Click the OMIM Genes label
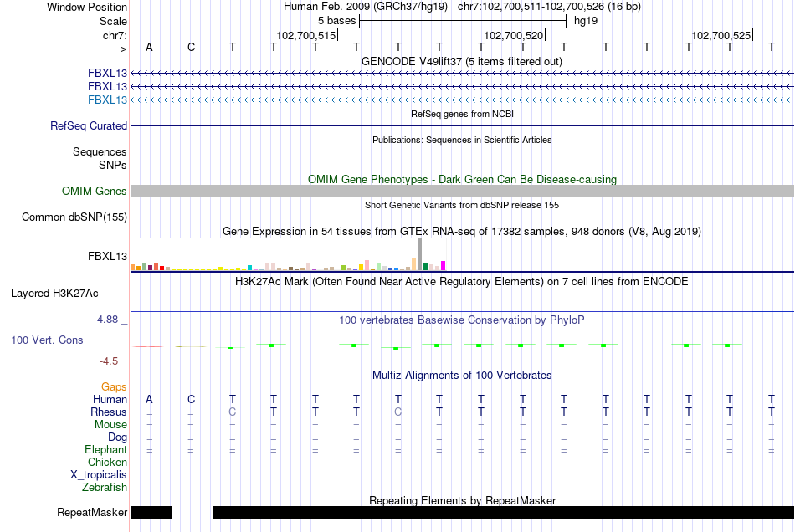 point(95,191)
